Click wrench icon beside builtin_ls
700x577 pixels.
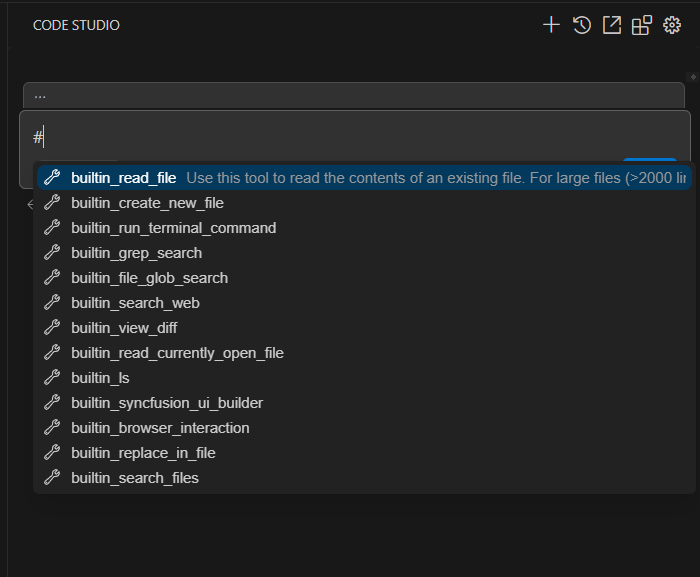[53, 378]
